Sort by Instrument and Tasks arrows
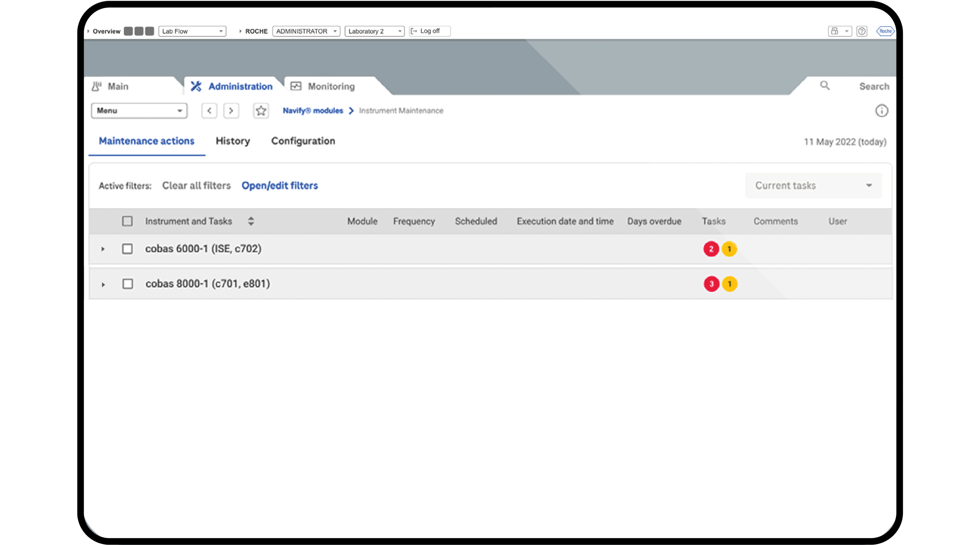Viewport: 980px width, 545px height. 251,221
